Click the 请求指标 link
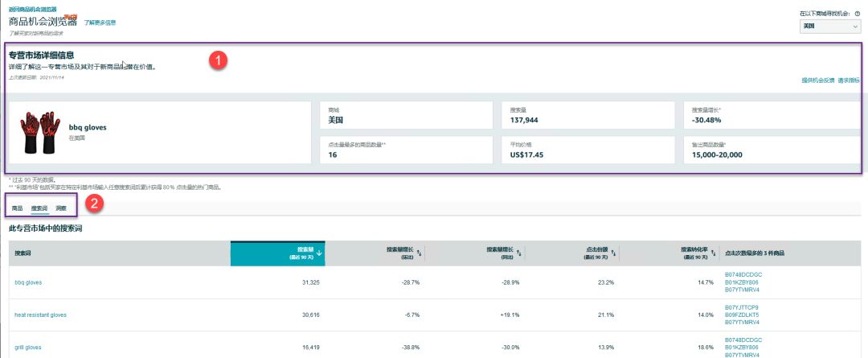 [x=849, y=80]
